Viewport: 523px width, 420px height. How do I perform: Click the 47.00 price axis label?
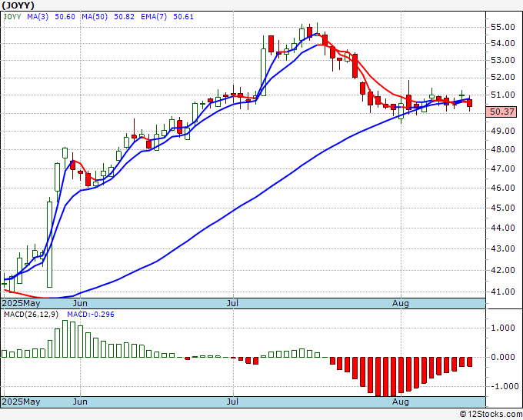coord(503,168)
